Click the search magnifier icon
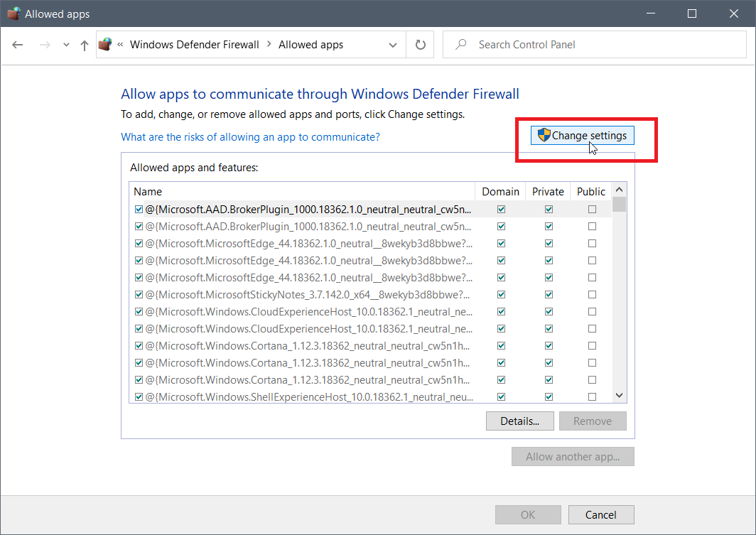This screenshot has height=535, width=756. 461,45
